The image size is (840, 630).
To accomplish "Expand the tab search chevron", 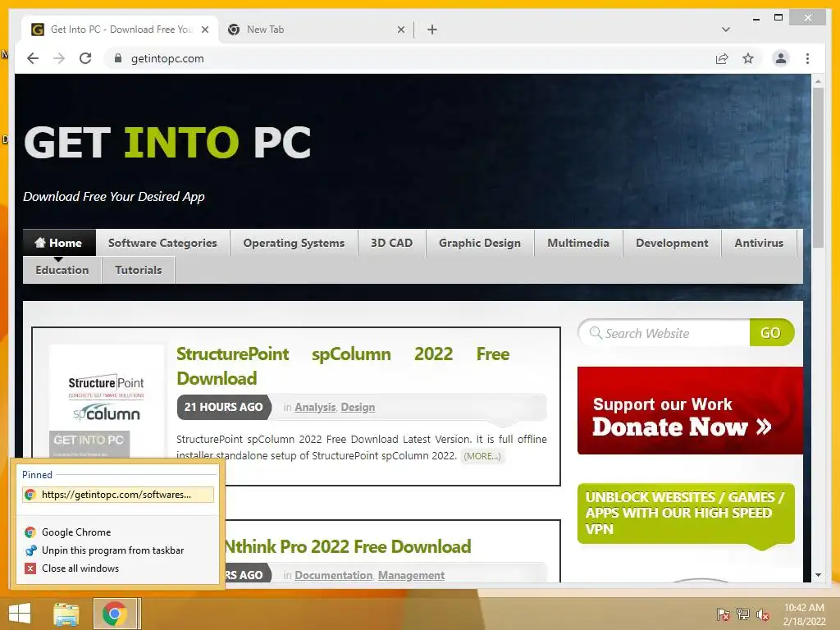I will coord(726,30).
